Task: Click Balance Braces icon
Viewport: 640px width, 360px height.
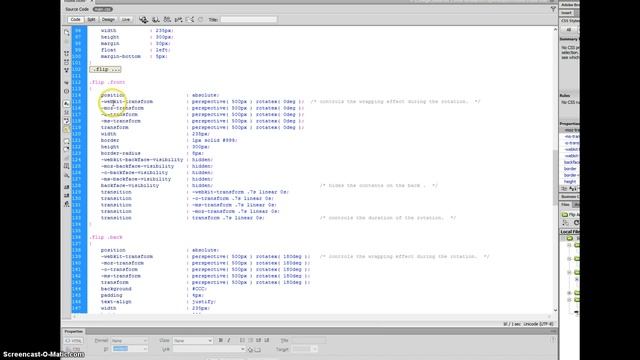Action: click(67, 91)
